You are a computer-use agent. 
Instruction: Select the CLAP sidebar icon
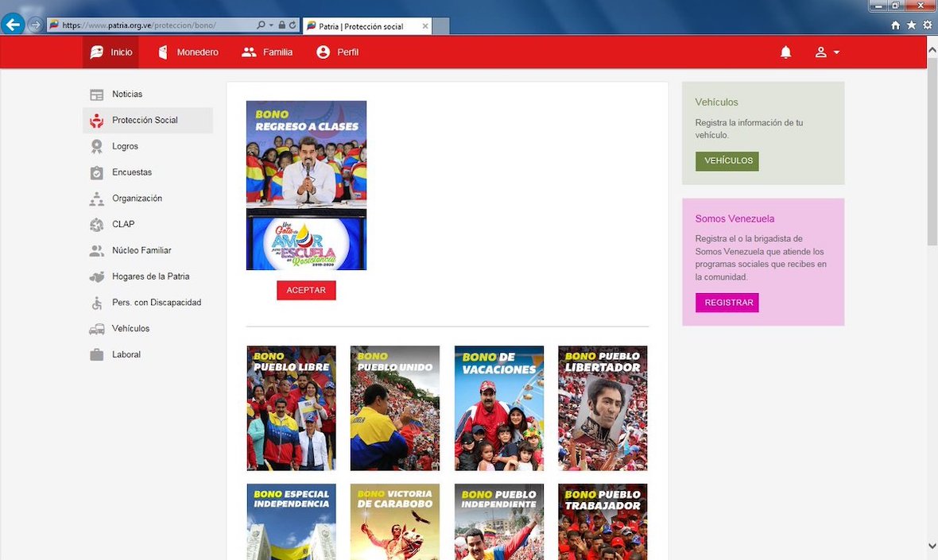pos(97,225)
